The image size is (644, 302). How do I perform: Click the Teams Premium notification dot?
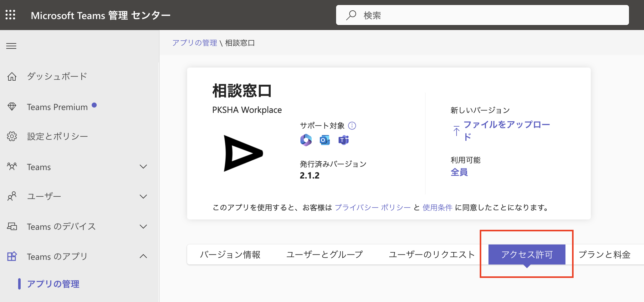94,105
